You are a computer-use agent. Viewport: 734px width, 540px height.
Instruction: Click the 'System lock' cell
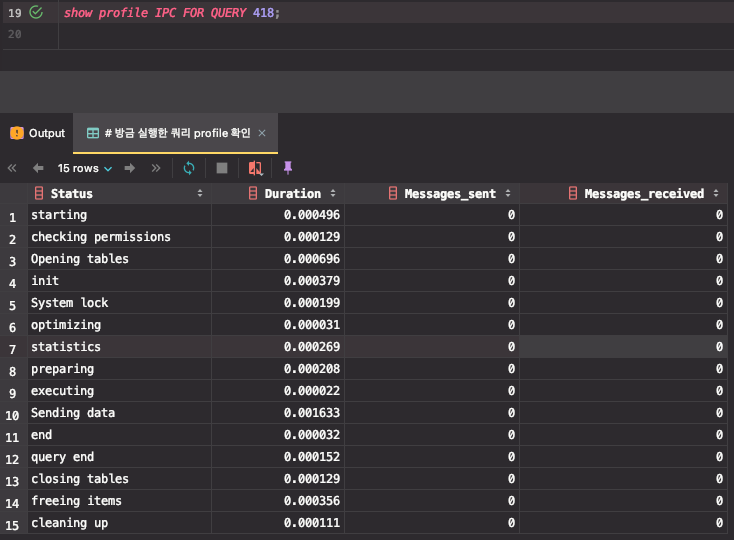[x=119, y=303]
